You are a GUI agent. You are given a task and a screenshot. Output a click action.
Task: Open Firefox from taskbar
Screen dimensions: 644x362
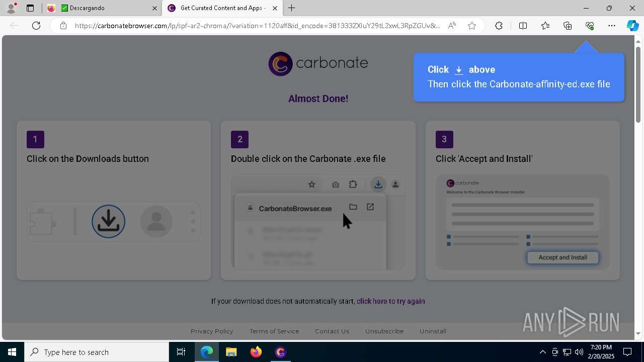pyautogui.click(x=256, y=352)
